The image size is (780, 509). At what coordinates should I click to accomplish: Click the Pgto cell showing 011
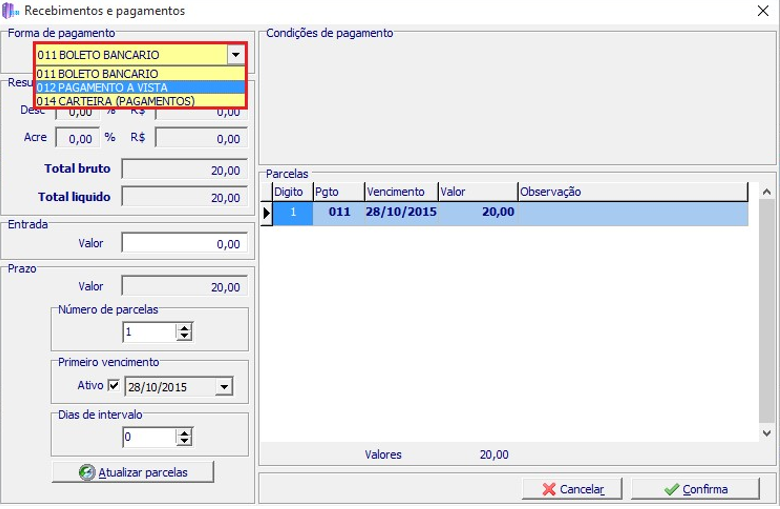pyautogui.click(x=339, y=213)
